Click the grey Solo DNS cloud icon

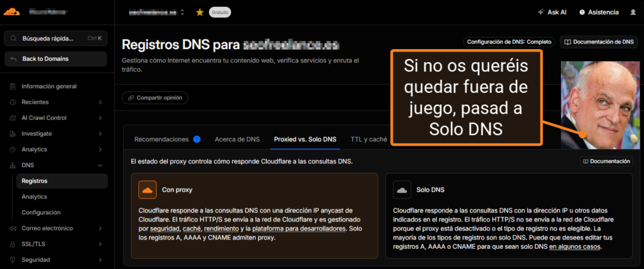402,190
